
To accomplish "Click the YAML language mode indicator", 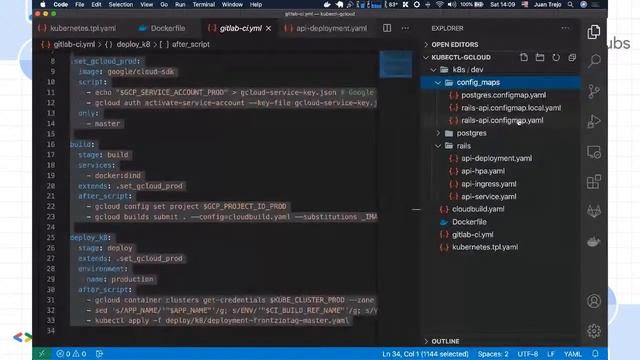I will [x=573, y=354].
